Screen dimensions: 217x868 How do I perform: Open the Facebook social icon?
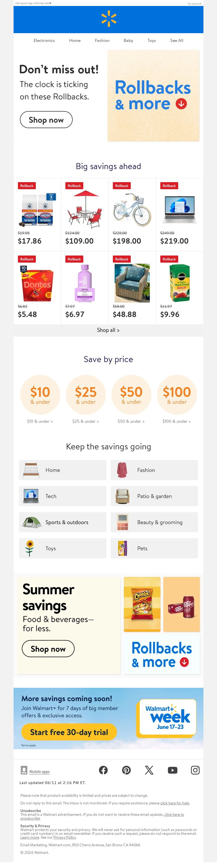pos(103,770)
